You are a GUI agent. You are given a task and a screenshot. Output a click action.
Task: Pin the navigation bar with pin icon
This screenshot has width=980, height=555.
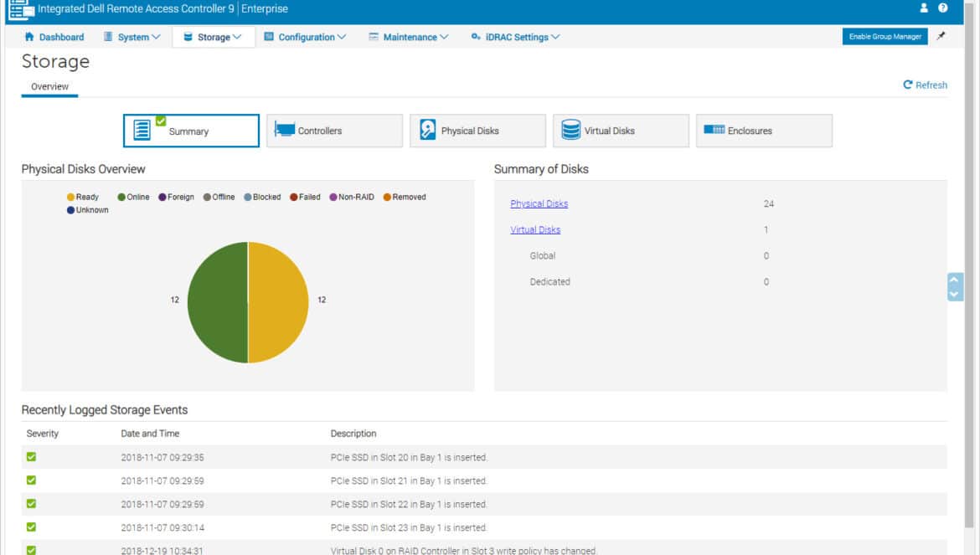point(941,36)
